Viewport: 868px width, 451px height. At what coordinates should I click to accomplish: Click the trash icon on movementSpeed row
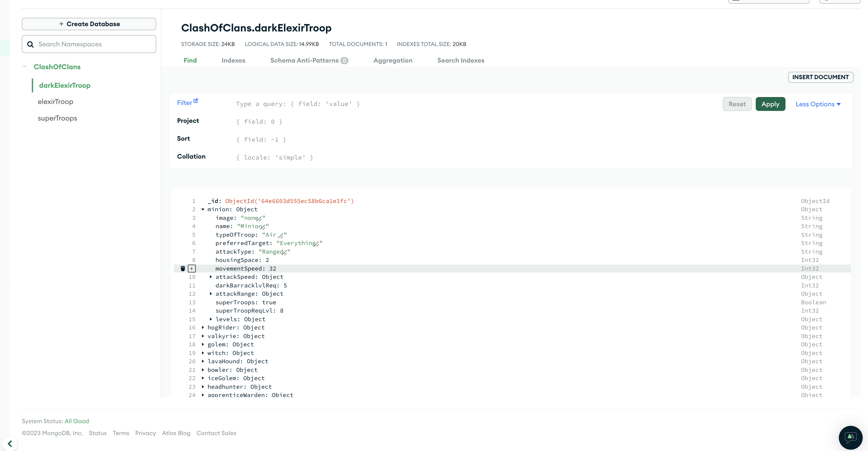tap(183, 269)
